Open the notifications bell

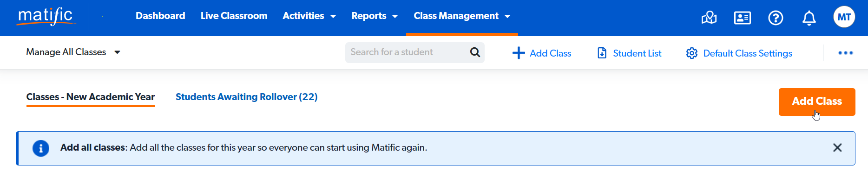(x=809, y=18)
